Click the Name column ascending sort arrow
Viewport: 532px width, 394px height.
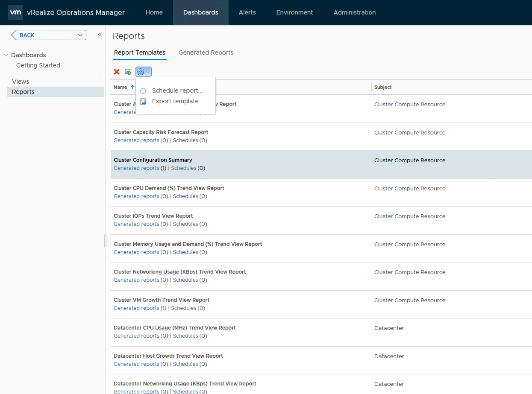[x=132, y=87]
